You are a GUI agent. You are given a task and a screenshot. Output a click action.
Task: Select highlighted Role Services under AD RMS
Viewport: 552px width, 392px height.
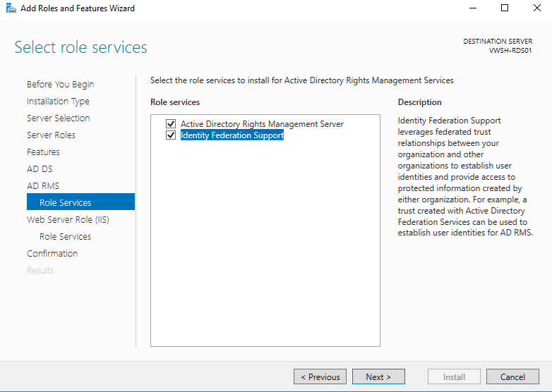pyautogui.click(x=80, y=202)
